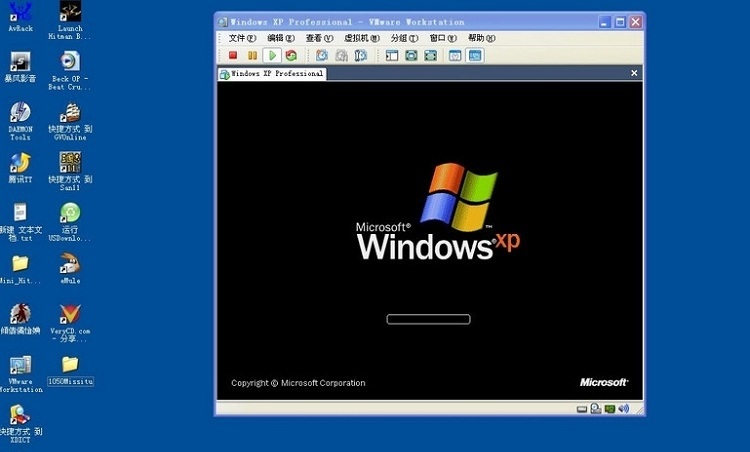Click the network adapter status icon
The image size is (750, 452).
click(609, 408)
